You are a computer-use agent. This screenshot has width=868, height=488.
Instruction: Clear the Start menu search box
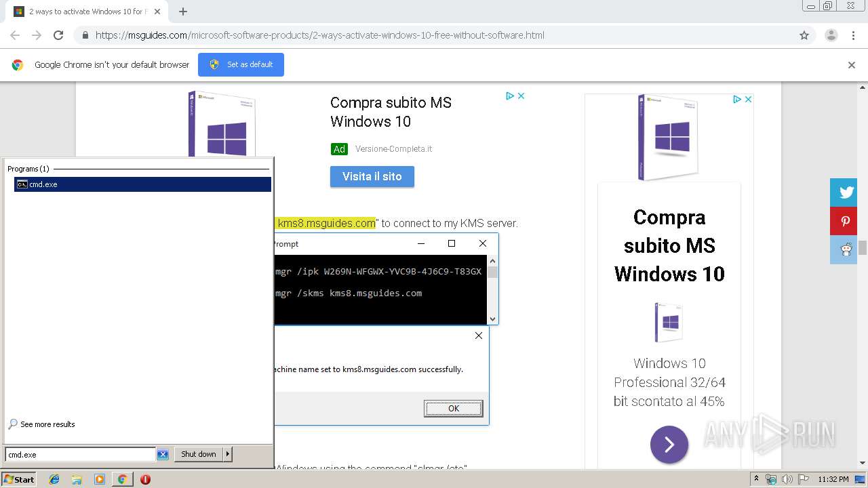[x=163, y=455]
